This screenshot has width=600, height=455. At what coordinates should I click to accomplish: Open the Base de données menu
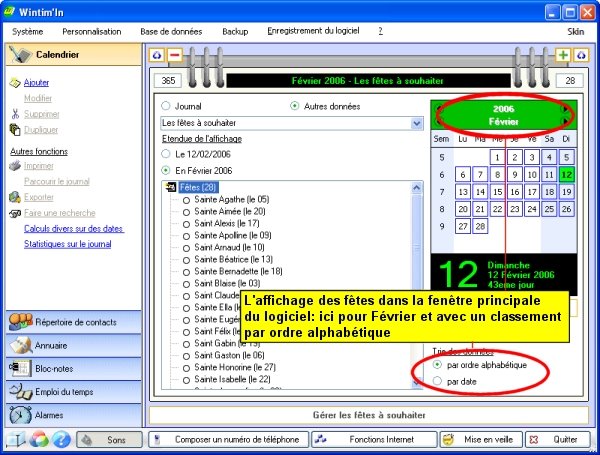coord(171,31)
